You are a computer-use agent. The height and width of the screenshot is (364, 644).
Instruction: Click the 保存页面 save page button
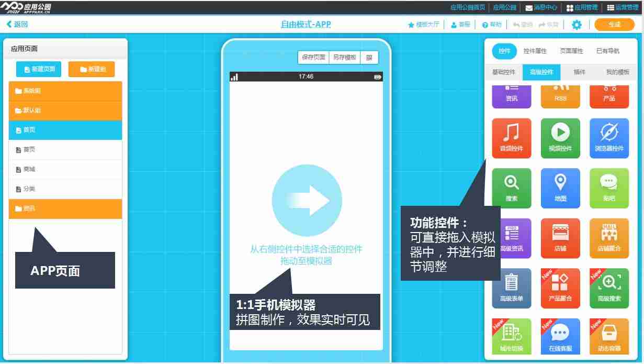tap(315, 58)
